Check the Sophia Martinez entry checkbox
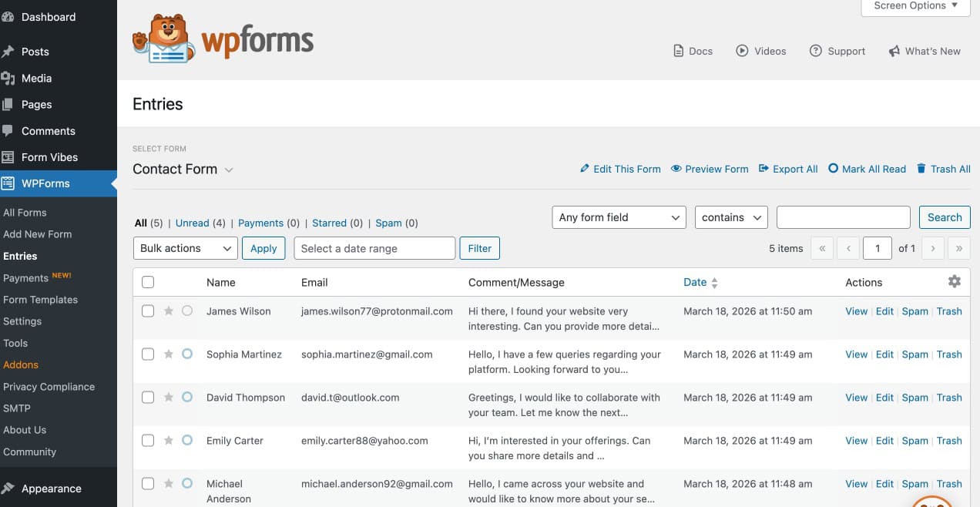This screenshot has width=980, height=507. pos(148,354)
